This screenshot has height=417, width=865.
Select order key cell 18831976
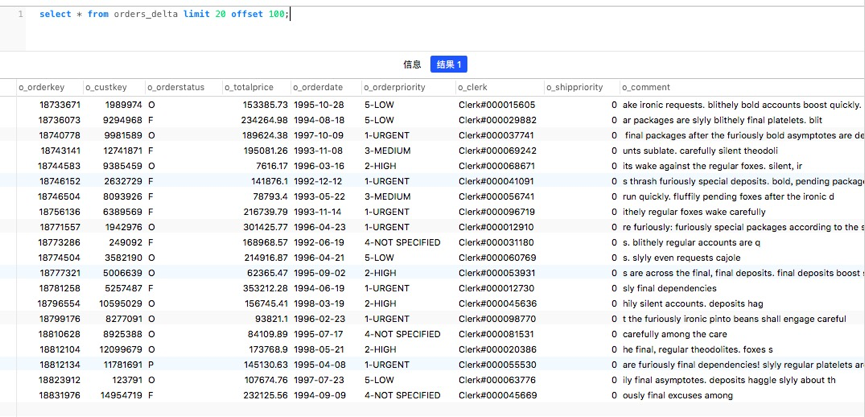60,395
